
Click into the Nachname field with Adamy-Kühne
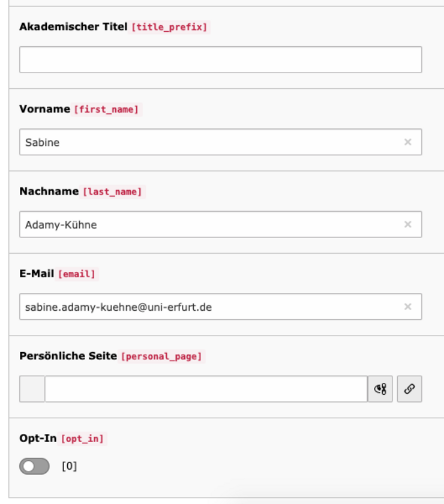point(210,224)
